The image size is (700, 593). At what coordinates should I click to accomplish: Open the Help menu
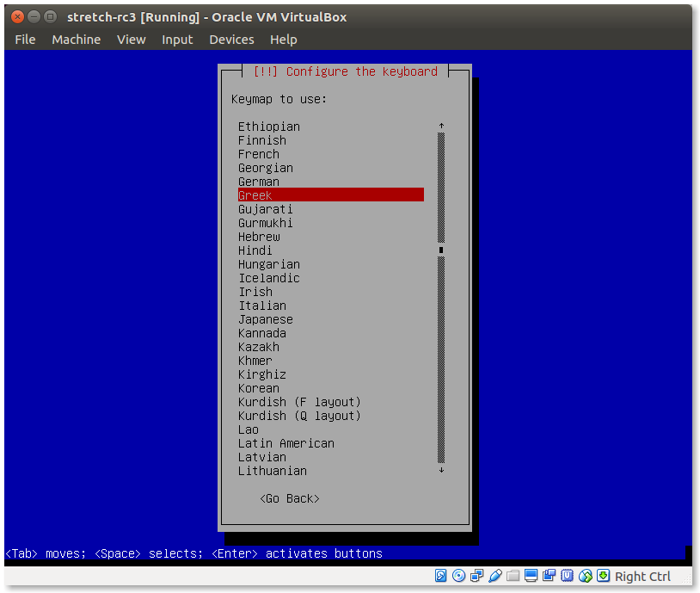tap(284, 40)
